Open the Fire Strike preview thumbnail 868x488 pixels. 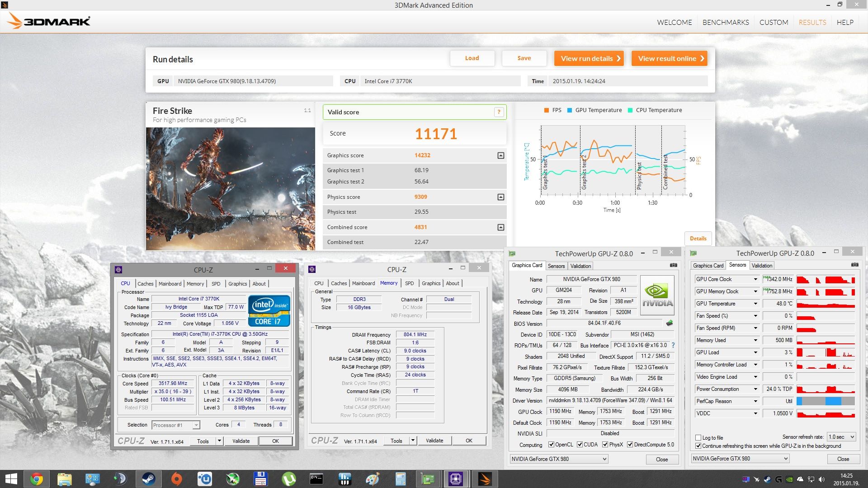tap(231, 189)
